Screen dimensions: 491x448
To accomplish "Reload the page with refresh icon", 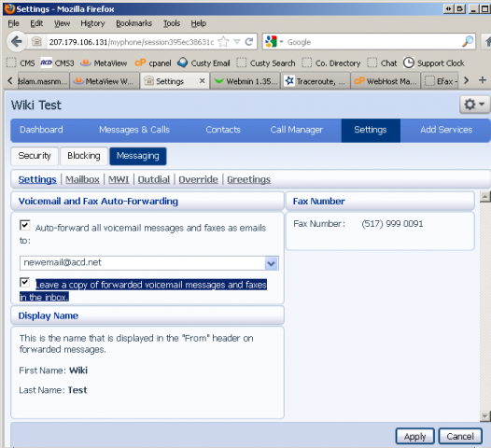I will coord(249,42).
